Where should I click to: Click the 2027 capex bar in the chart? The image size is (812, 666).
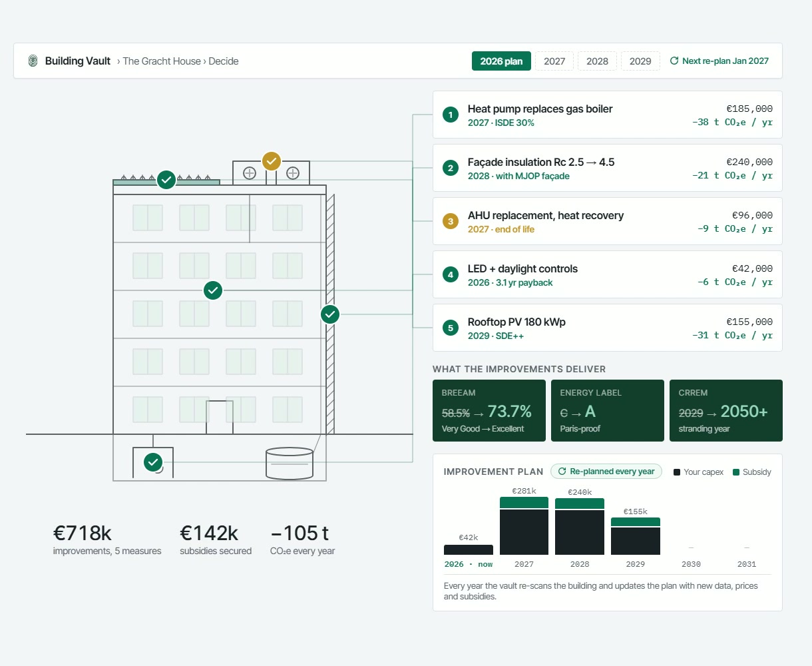point(524,532)
